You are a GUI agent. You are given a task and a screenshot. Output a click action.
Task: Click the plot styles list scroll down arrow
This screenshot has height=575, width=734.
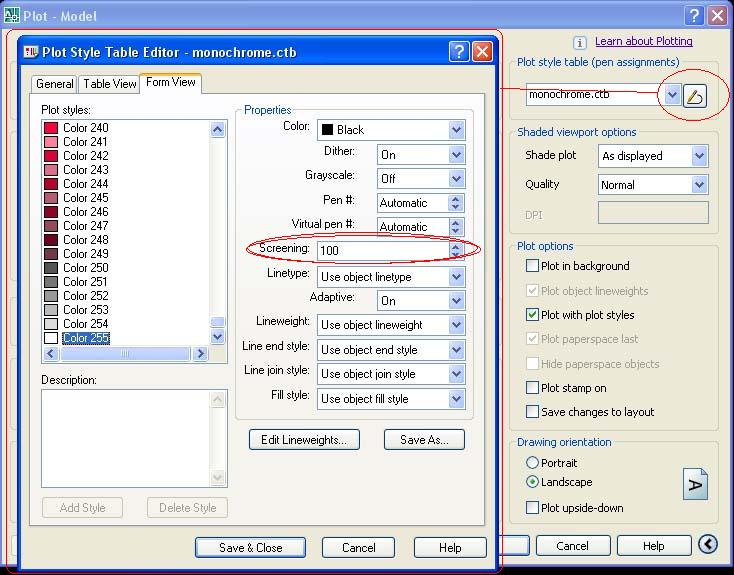(218, 336)
